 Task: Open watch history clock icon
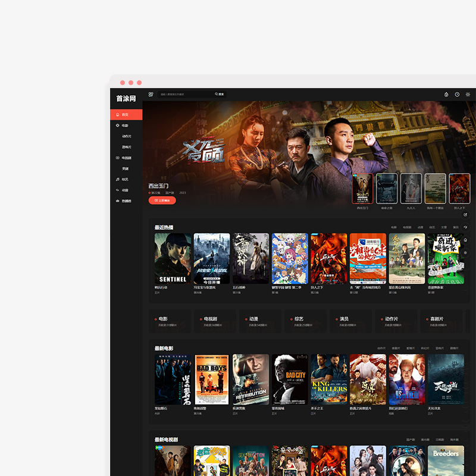(457, 94)
